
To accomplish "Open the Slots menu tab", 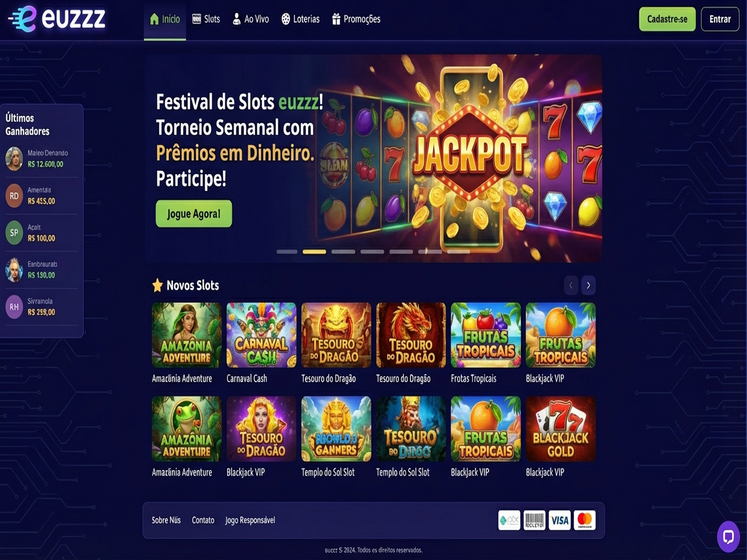I will 206,19.
